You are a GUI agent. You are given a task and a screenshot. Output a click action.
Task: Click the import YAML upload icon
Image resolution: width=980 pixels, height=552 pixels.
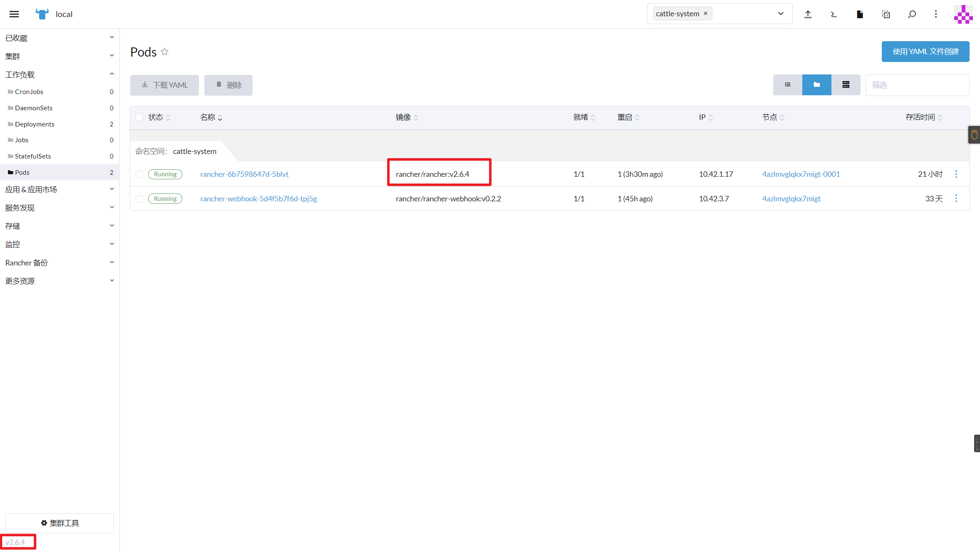click(808, 14)
